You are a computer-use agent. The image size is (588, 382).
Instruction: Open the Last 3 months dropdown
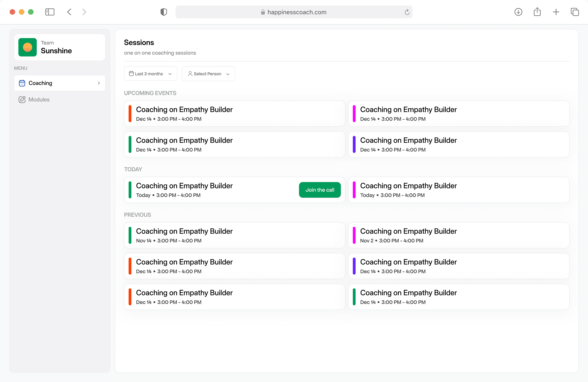click(150, 74)
